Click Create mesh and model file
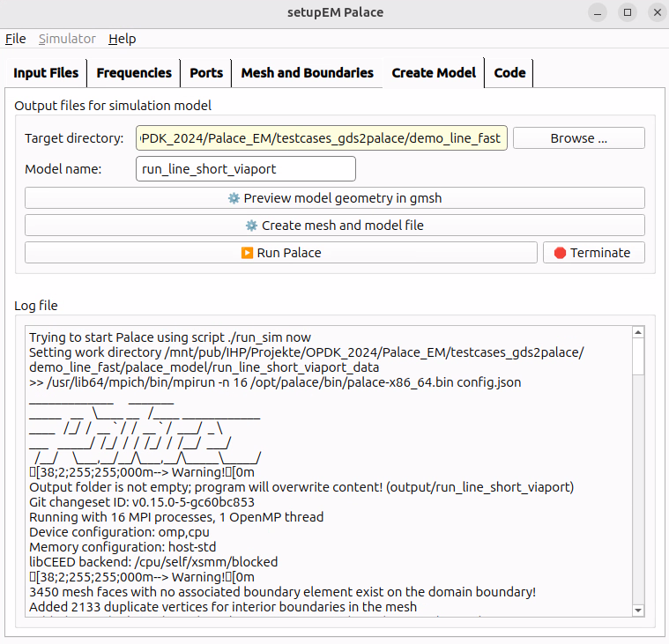The image size is (669, 644). click(335, 226)
